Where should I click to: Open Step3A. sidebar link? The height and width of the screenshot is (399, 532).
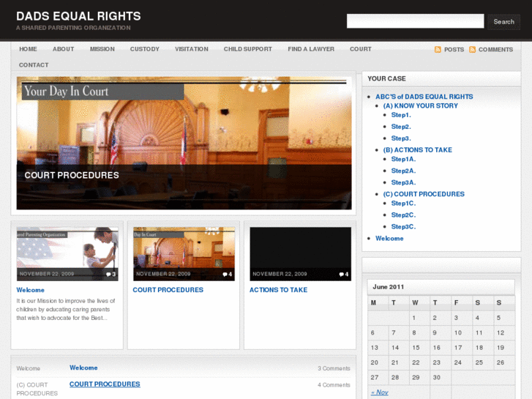tap(403, 182)
